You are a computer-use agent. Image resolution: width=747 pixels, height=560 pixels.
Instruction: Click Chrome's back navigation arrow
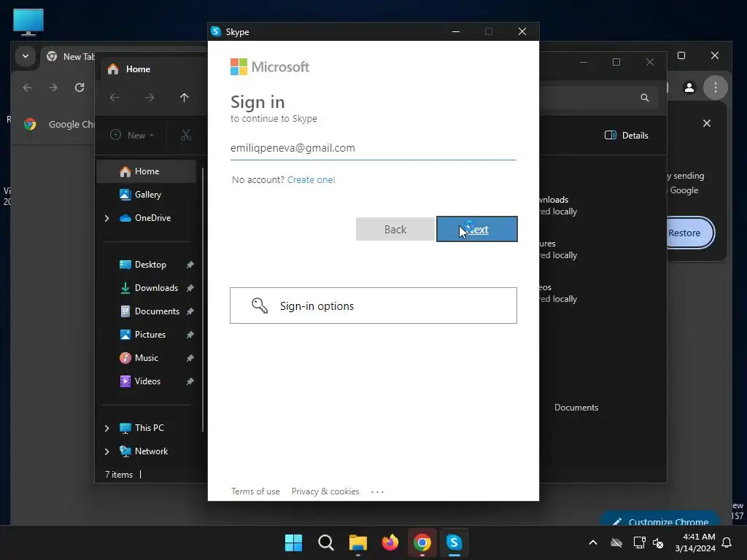click(27, 87)
